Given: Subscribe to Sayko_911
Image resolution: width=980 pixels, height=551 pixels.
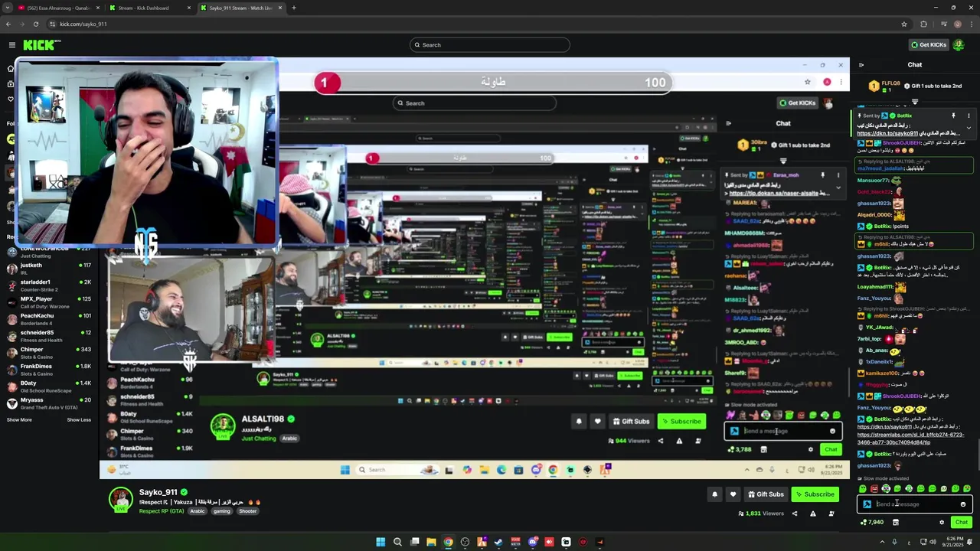Looking at the screenshot, I should (815, 494).
